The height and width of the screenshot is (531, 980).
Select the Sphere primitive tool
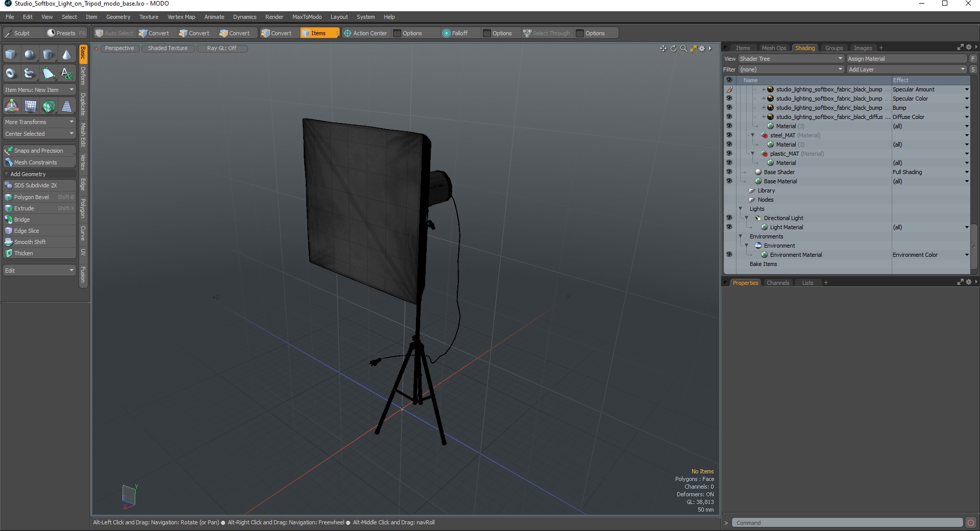click(x=30, y=55)
